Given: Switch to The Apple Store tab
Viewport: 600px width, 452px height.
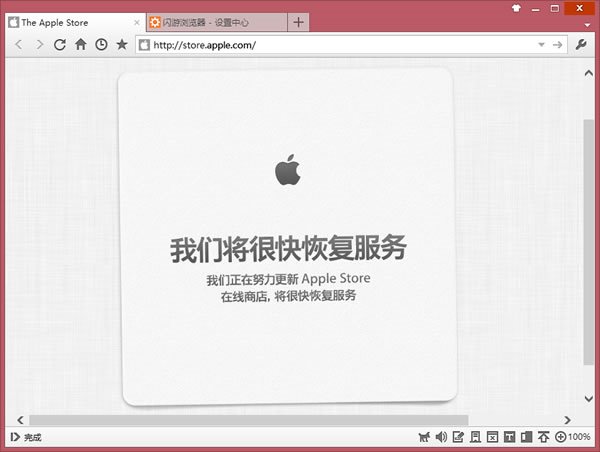Looking at the screenshot, I should coord(68,22).
